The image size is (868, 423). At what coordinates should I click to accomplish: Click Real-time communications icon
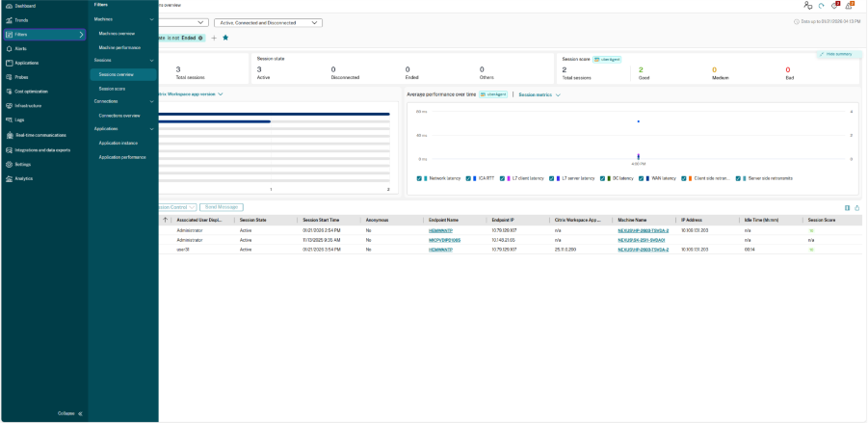pyautogui.click(x=9, y=135)
